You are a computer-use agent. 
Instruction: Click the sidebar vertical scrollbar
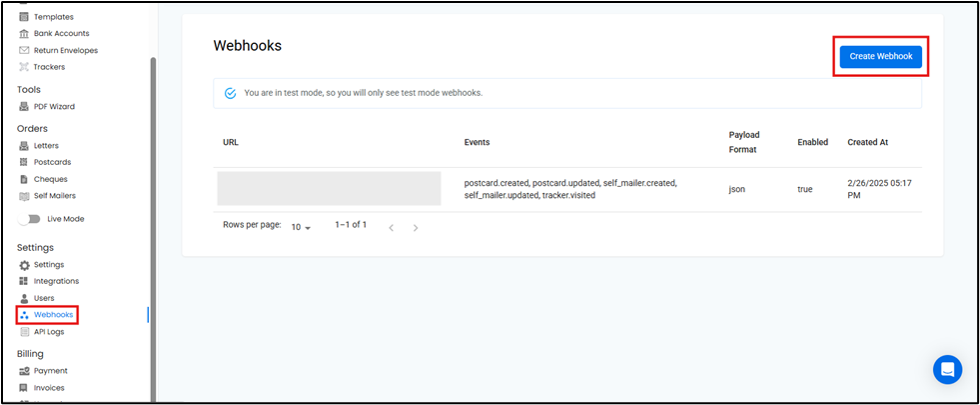(153, 228)
